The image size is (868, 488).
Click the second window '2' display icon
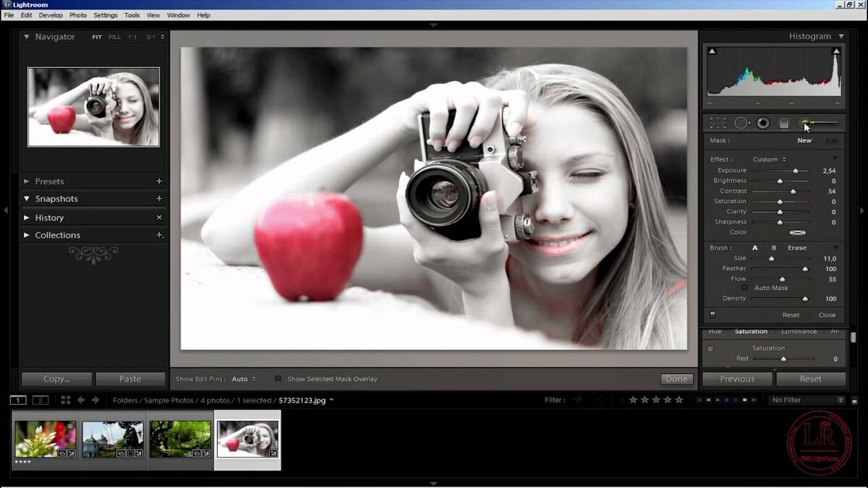[x=41, y=400]
